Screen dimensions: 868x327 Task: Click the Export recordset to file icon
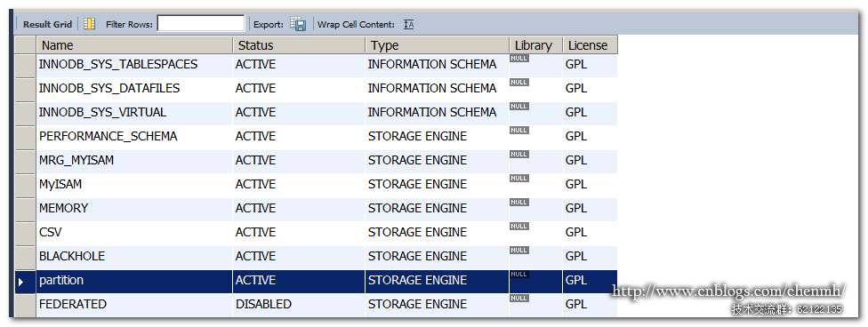[299, 24]
